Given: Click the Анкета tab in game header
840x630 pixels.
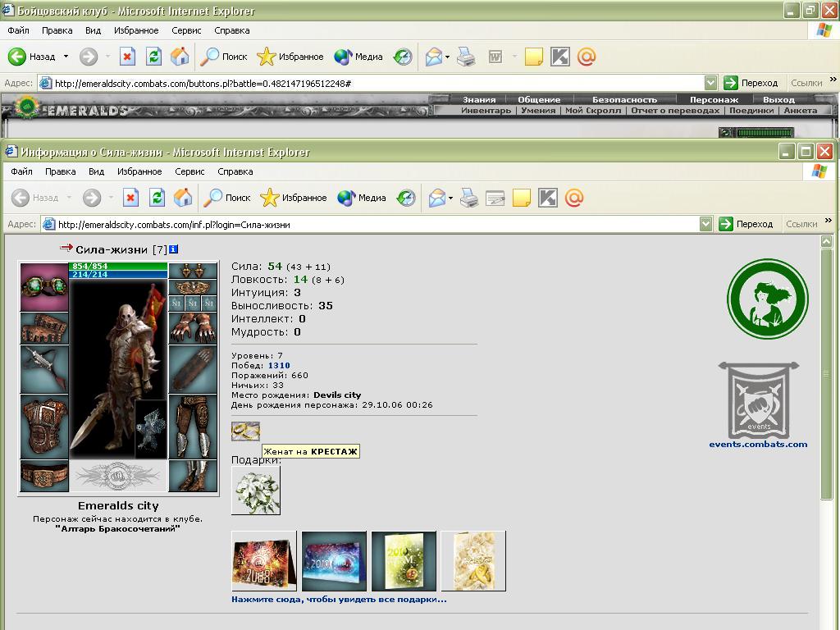Looking at the screenshot, I should pos(801,111).
